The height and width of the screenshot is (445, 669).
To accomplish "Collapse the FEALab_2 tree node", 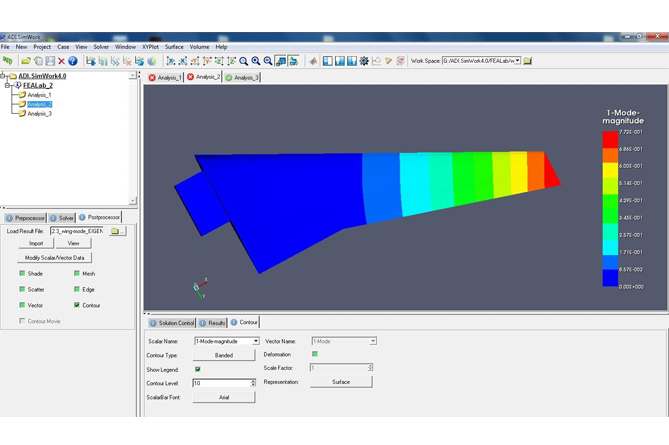I will click(7, 85).
